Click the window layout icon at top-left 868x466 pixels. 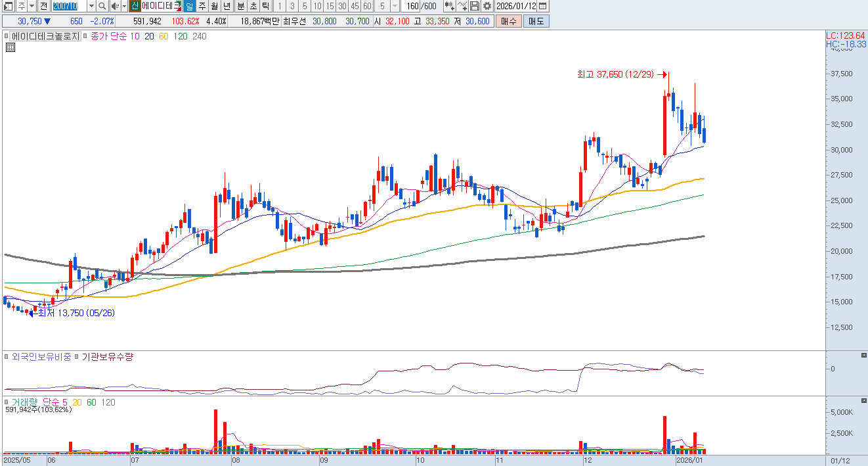coord(7,6)
